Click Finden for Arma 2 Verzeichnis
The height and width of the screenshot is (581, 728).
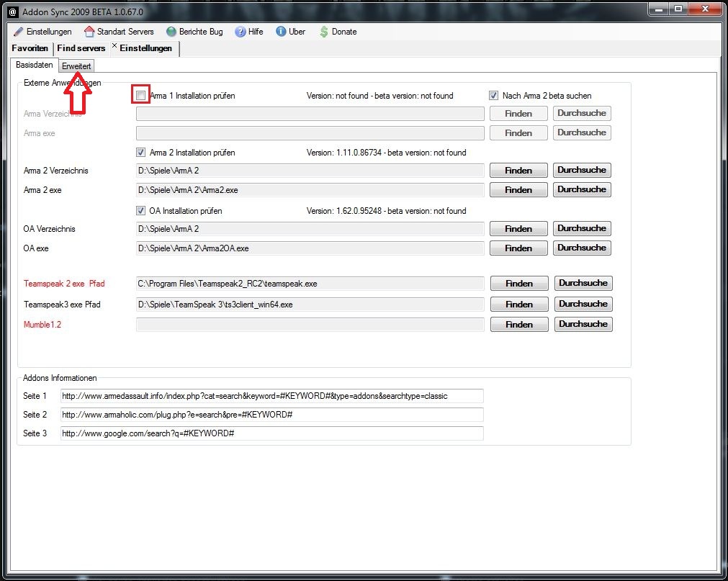click(x=518, y=171)
